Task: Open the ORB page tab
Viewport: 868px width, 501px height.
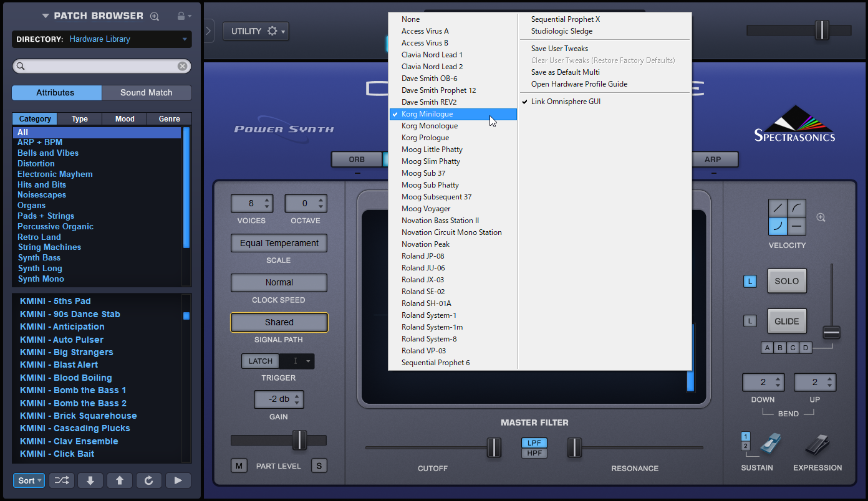Action: pos(357,160)
